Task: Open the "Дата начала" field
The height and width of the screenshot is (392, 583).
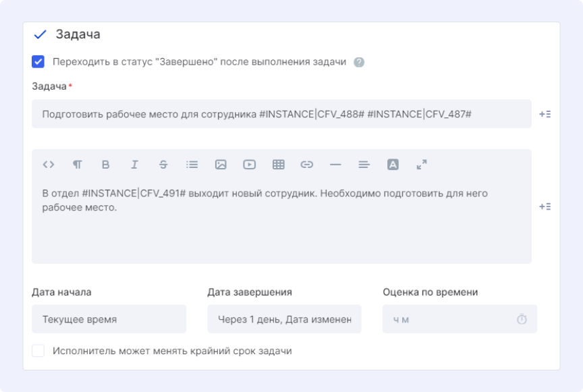Action: 109,319
